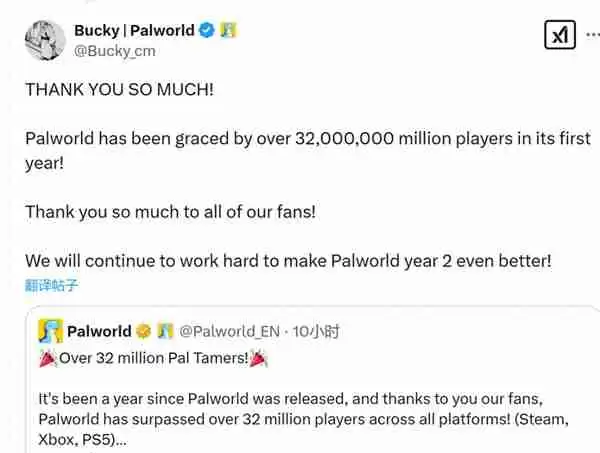Click the quoted post's 10小时 timestamp
Image resolution: width=600 pixels, height=453 pixels.
(316, 330)
